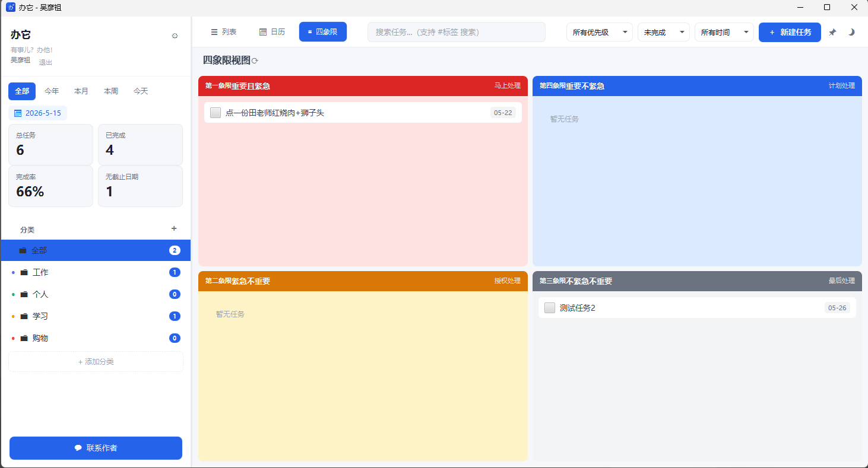Select the 个人 category

(x=96, y=294)
